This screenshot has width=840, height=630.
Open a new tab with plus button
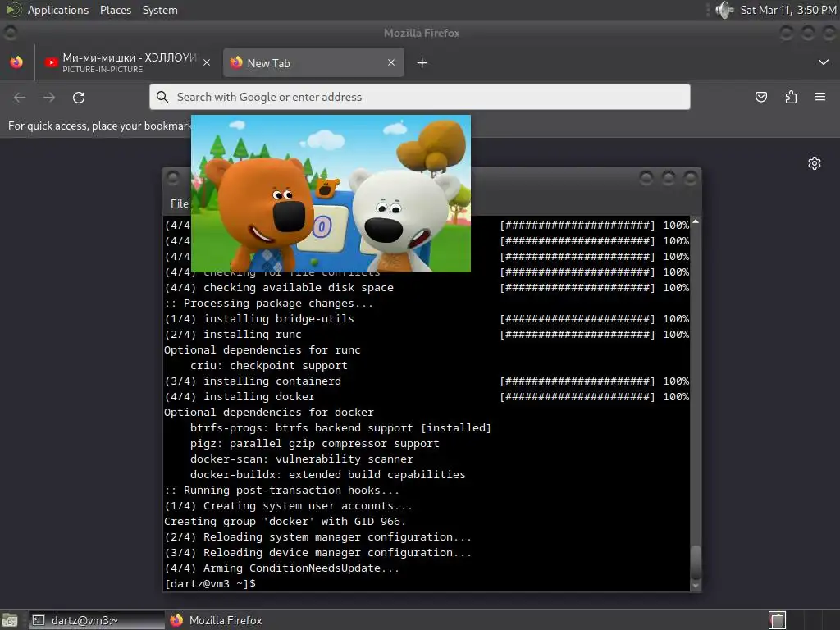coord(422,63)
